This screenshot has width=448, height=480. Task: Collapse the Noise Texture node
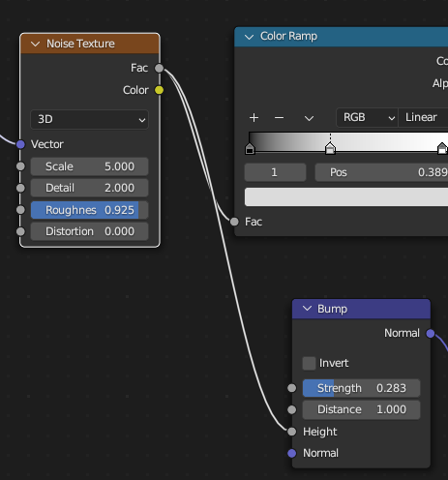tap(36, 44)
